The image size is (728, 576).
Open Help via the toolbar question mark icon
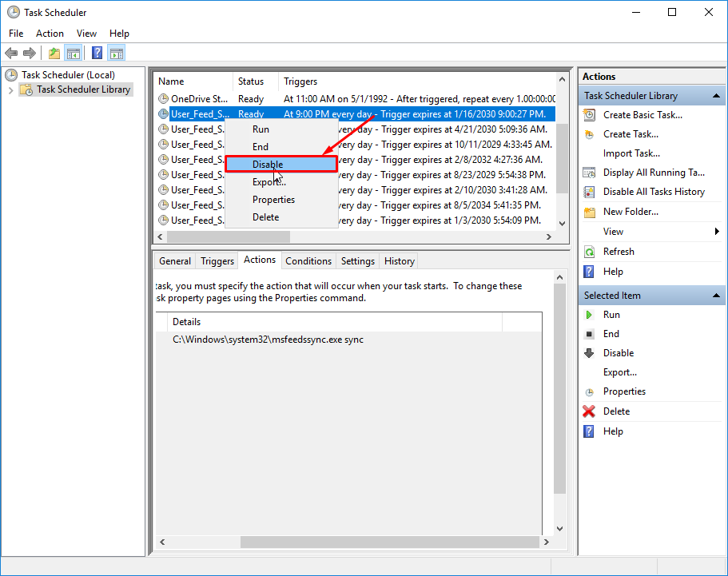click(x=97, y=54)
